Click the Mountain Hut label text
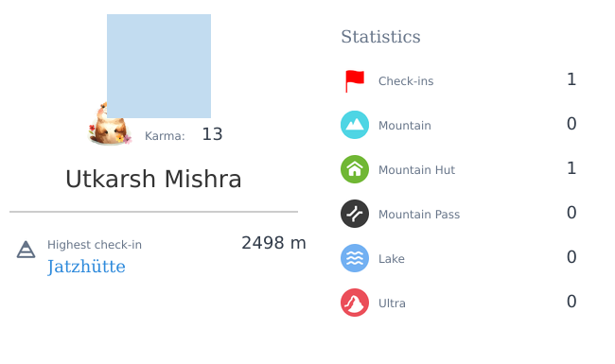The image size is (615, 364). coord(416,170)
